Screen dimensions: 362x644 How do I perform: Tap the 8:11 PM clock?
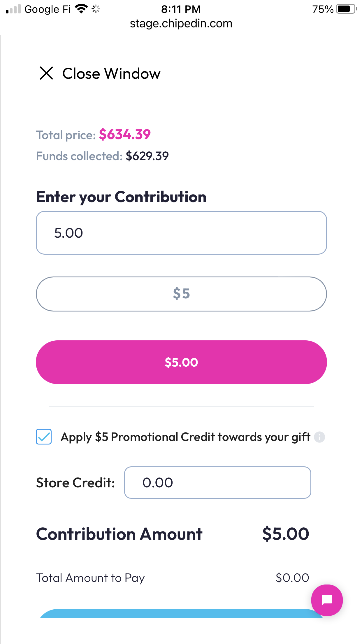coord(181,9)
